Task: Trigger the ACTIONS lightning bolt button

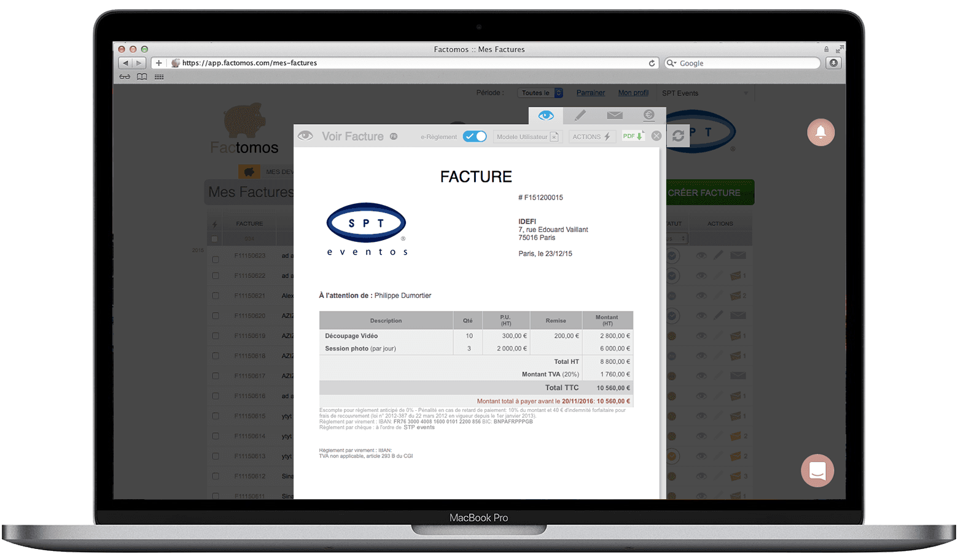Action: click(x=591, y=136)
